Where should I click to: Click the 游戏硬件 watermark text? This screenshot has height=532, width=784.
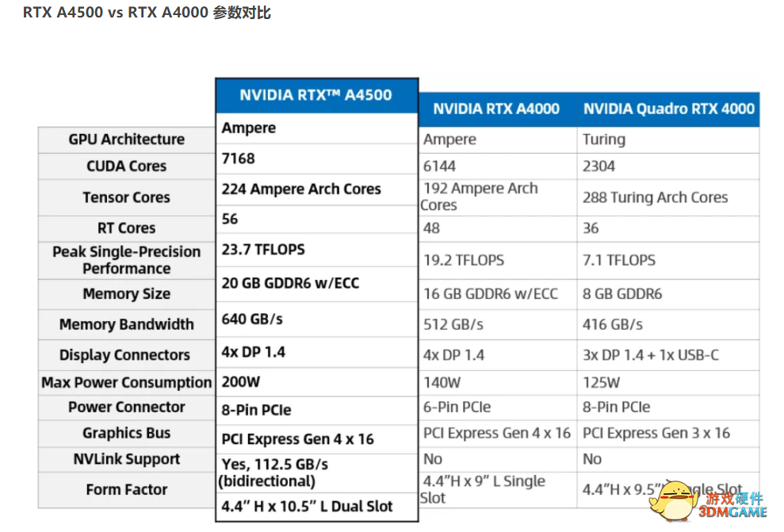coord(734,499)
